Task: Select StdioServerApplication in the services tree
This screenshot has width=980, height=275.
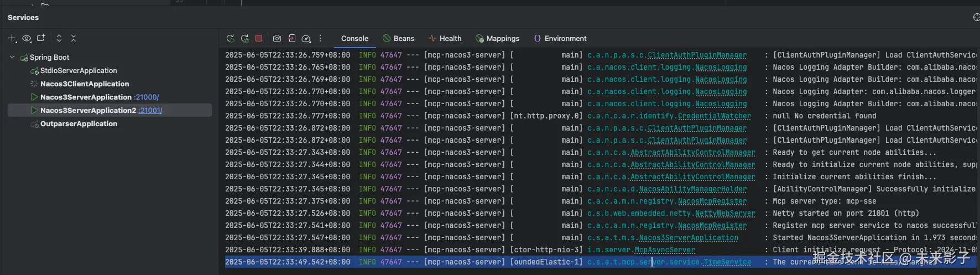Action: point(79,71)
